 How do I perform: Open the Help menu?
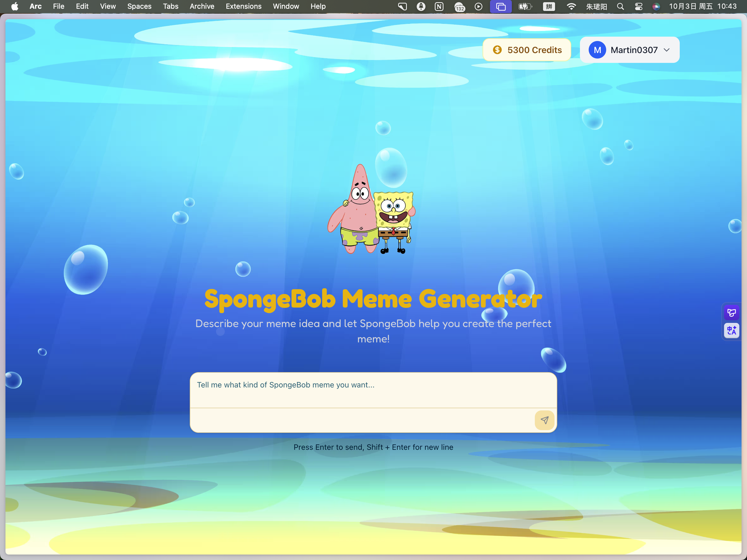click(x=318, y=6)
